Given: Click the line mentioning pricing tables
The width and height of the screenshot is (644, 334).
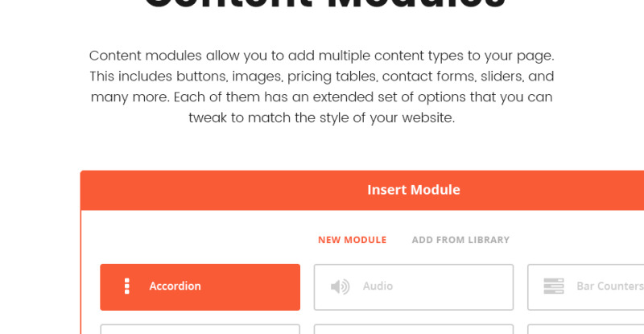Looking at the screenshot, I should (x=321, y=76).
